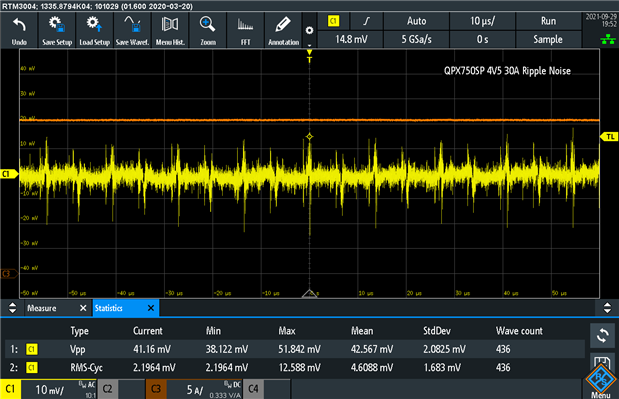Click the Vpp current value 41.16 mV
Screen dimensions: 619x399
(x=152, y=349)
